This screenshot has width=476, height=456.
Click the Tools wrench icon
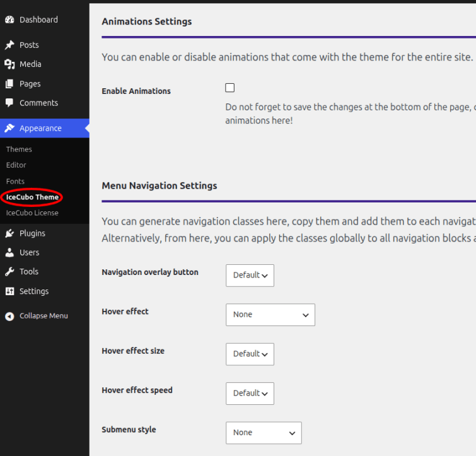click(x=9, y=271)
